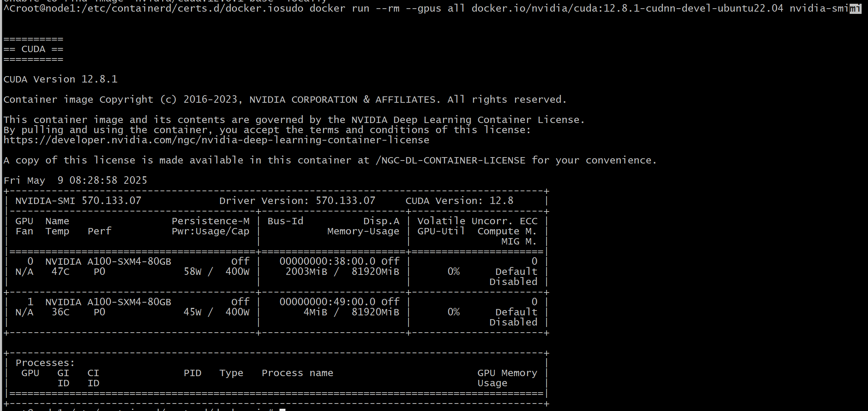The width and height of the screenshot is (868, 411).
Task: Click the 47C temperature reading
Action: [60, 271]
